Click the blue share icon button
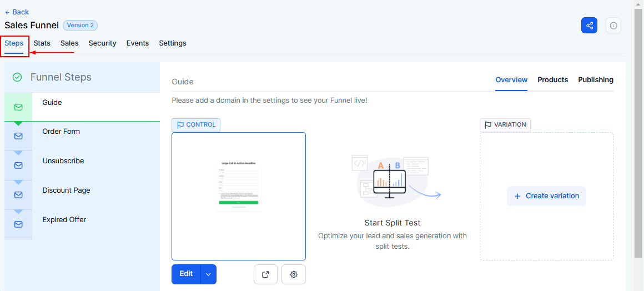 click(x=589, y=26)
